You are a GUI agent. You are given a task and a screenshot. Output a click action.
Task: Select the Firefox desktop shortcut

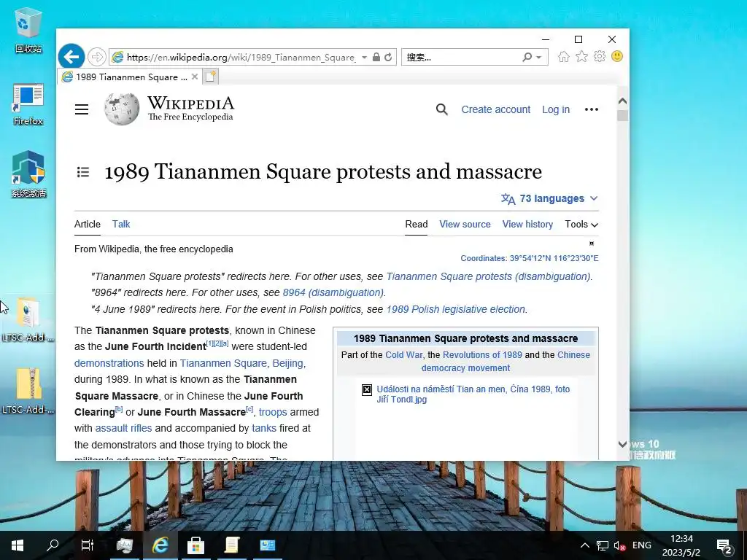(x=28, y=104)
